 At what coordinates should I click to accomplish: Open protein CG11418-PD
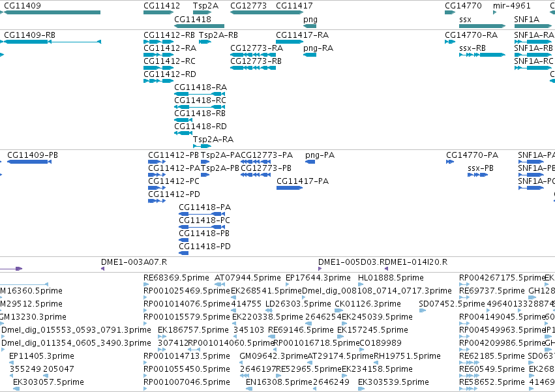click(x=205, y=247)
